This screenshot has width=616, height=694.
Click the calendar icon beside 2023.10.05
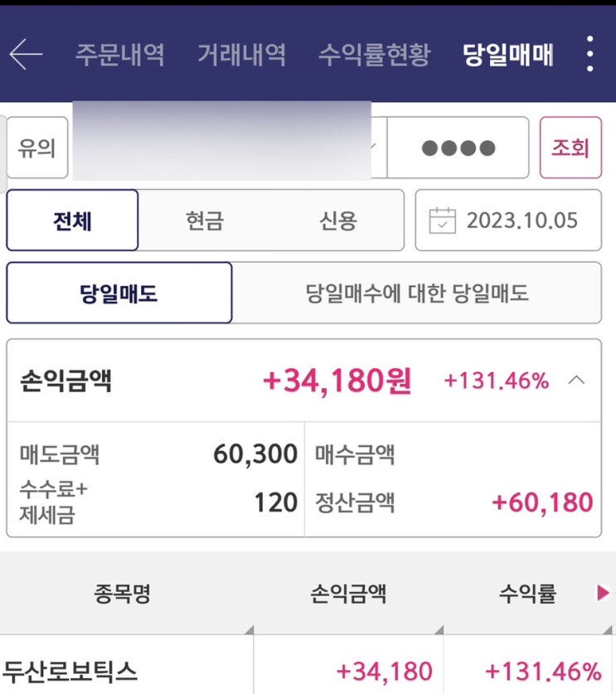pos(442,221)
